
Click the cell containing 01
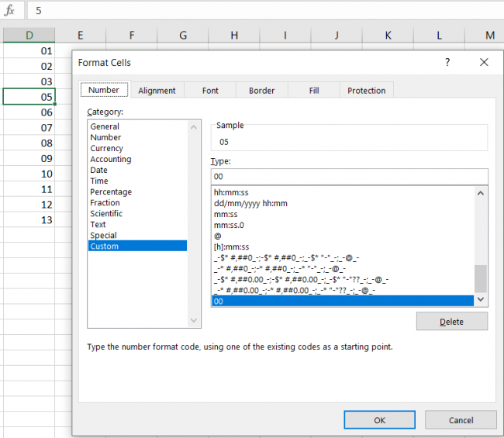point(29,50)
